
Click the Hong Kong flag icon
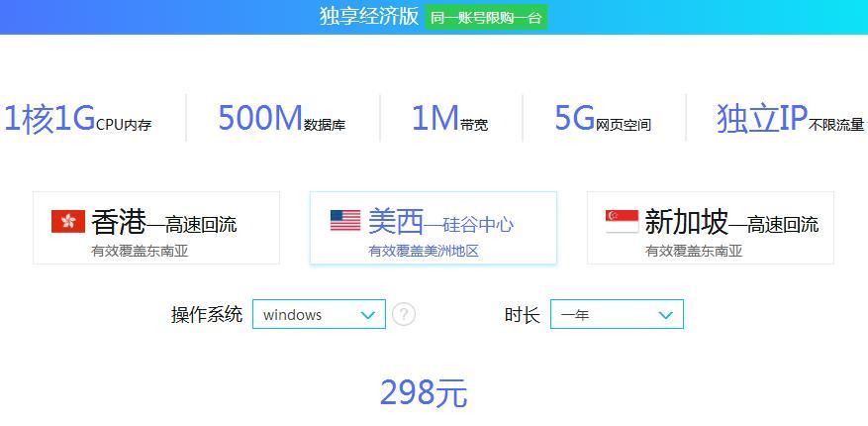68,221
